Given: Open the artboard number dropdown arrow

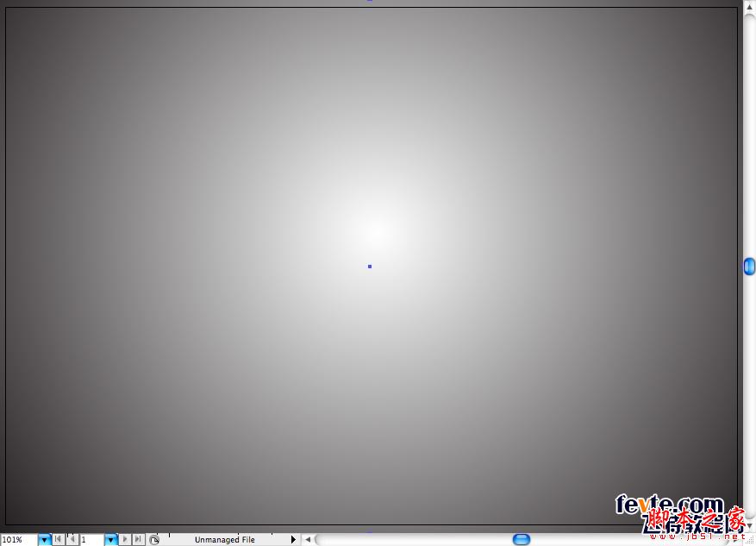Looking at the screenshot, I should click(x=111, y=540).
